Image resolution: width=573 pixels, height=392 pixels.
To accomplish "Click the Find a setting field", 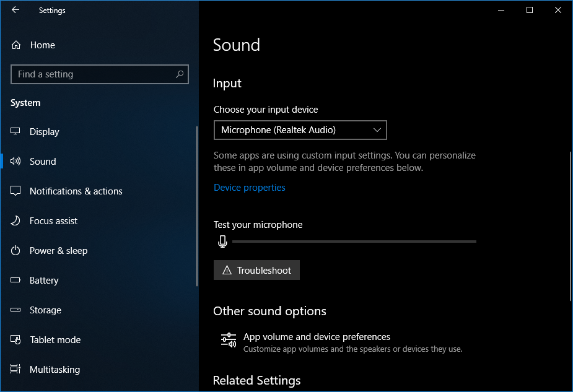I will point(93,74).
